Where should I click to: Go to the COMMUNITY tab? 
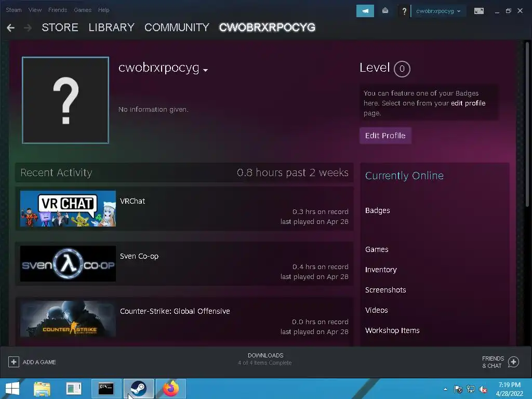[177, 28]
